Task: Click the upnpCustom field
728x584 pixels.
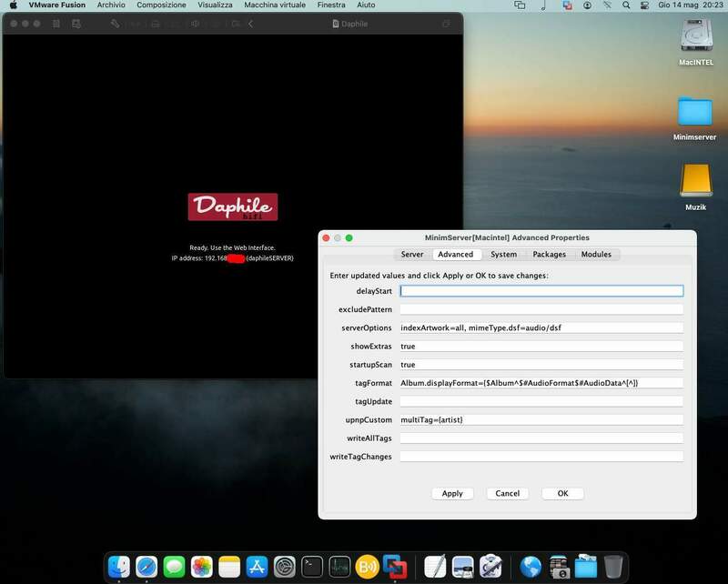Action: (x=541, y=419)
